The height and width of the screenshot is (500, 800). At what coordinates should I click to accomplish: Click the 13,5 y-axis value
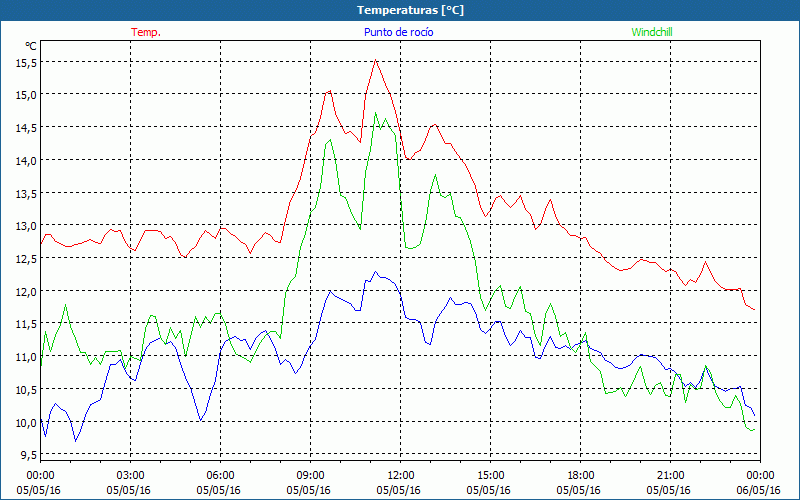click(x=26, y=193)
